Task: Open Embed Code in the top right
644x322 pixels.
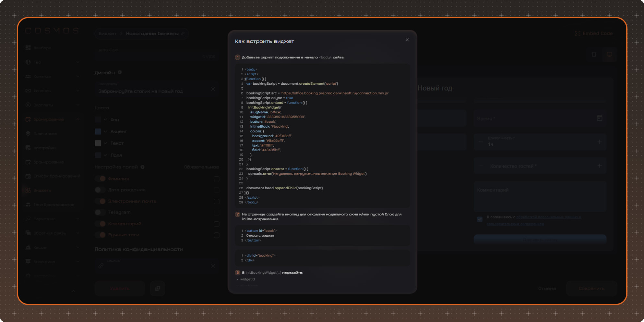Action: tap(594, 33)
